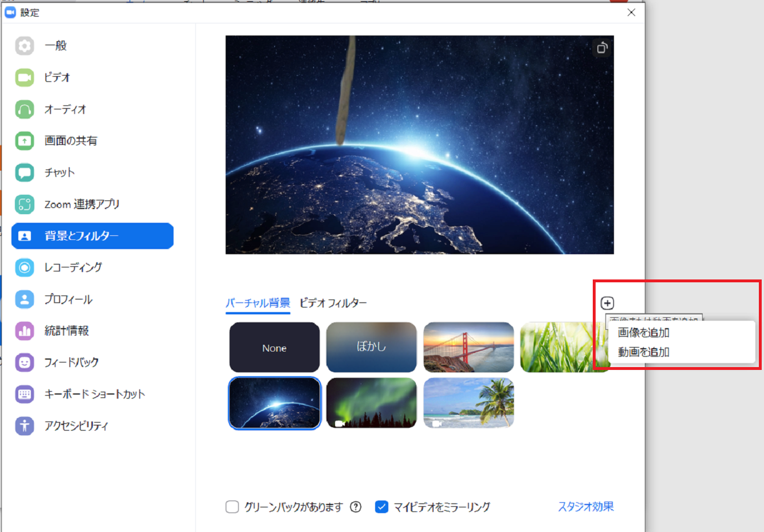Viewport: 764px width, 532px height.
Task: Open the レコーディング recording icon
Action: pos(25,267)
